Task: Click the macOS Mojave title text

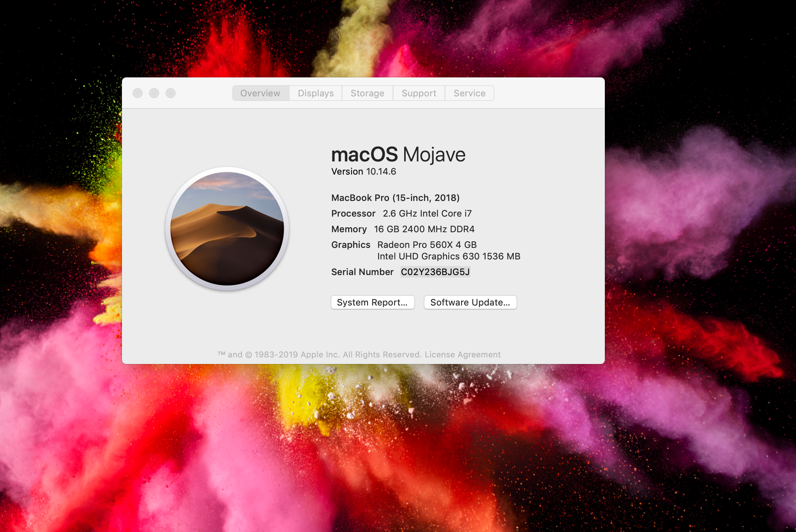Action: click(x=398, y=155)
